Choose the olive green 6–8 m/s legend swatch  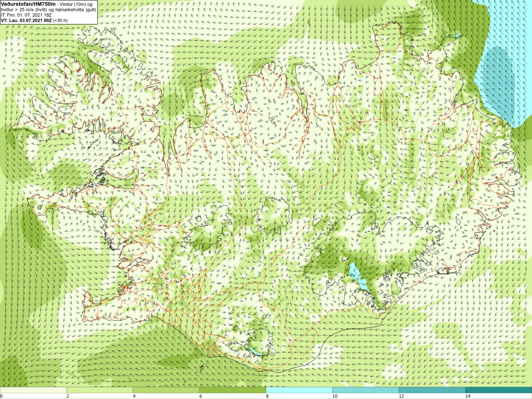[x=233, y=390]
